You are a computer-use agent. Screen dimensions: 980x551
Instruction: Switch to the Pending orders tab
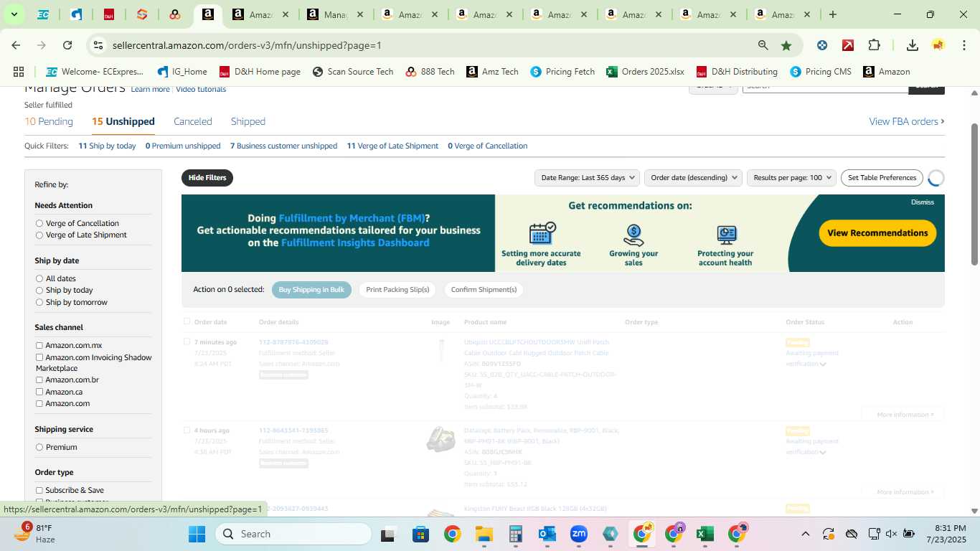pyautogui.click(x=49, y=121)
